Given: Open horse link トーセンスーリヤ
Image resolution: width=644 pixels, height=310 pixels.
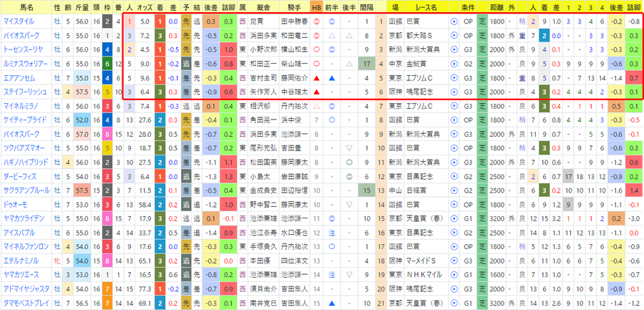Looking at the screenshot, I should pos(24,49).
